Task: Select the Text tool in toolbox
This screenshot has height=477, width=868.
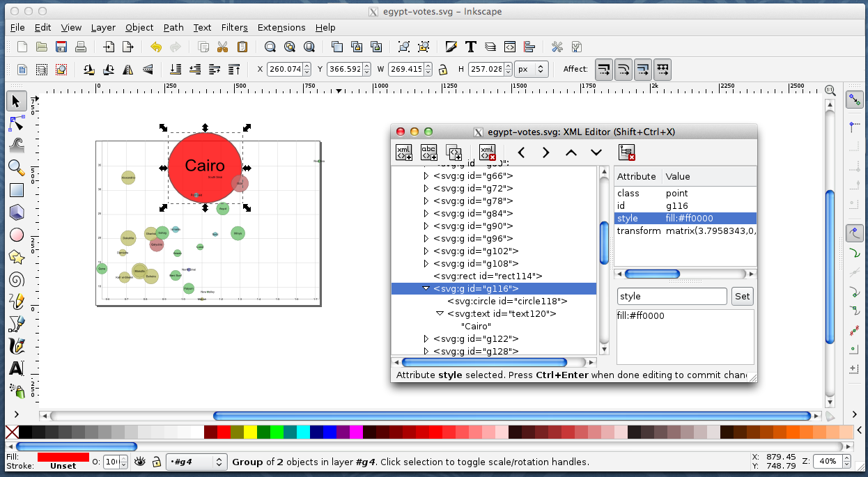Action: coord(16,368)
